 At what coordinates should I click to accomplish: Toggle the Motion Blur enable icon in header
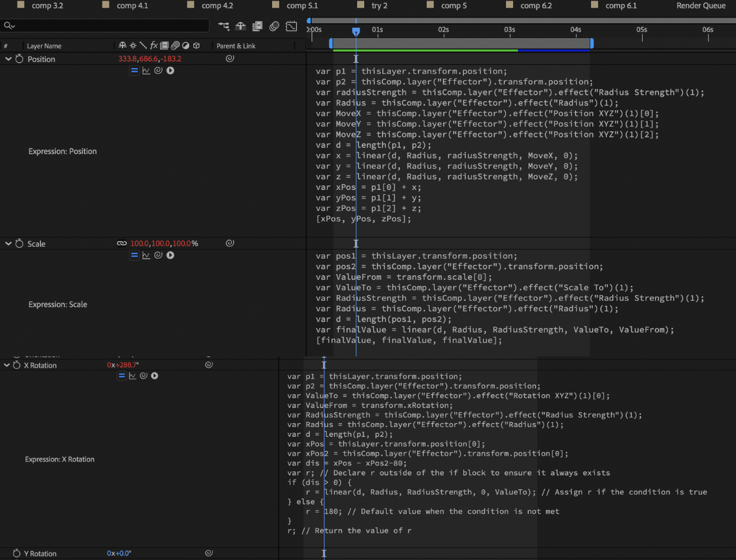tap(275, 26)
